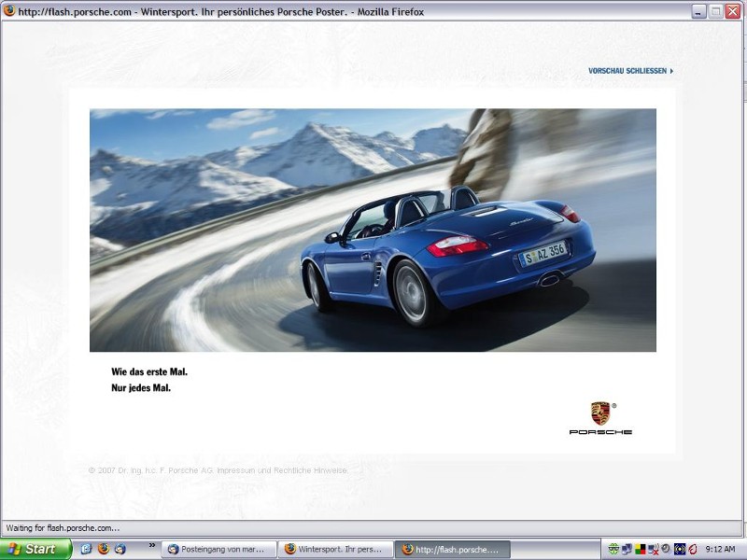
Task: Click the colored squares tray icon
Action: click(640, 549)
